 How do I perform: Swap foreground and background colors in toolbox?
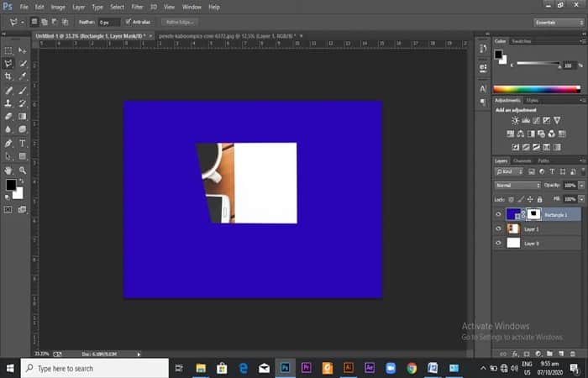21,181
